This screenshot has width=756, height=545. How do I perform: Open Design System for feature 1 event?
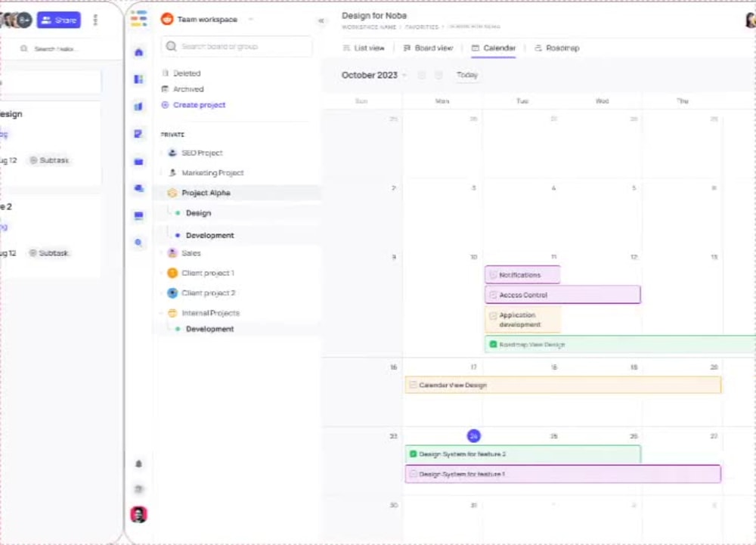pos(562,474)
